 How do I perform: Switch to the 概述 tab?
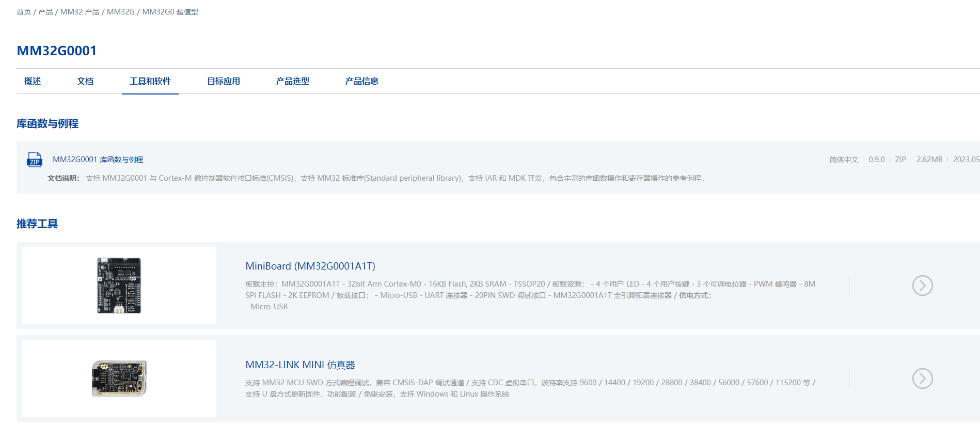[x=33, y=81]
